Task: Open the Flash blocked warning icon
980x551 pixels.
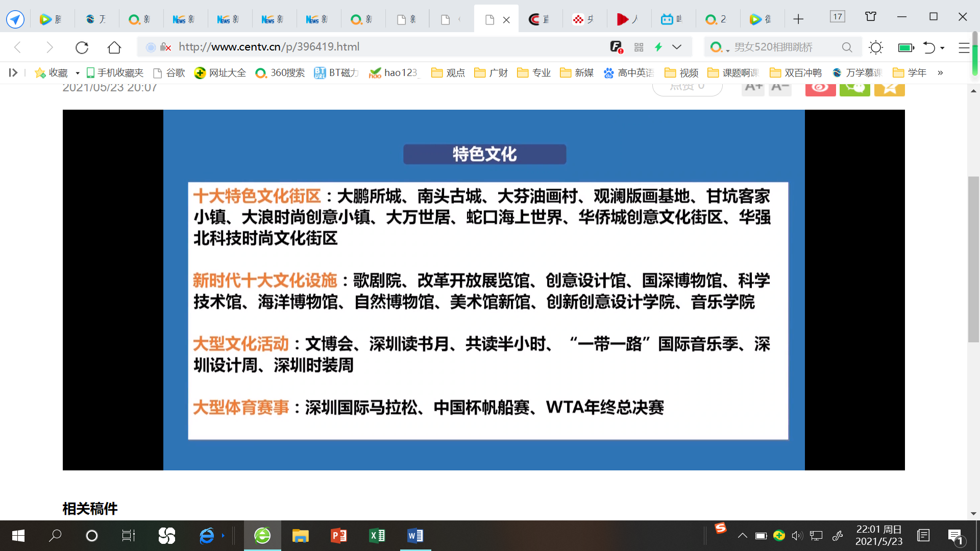Action: [x=616, y=47]
